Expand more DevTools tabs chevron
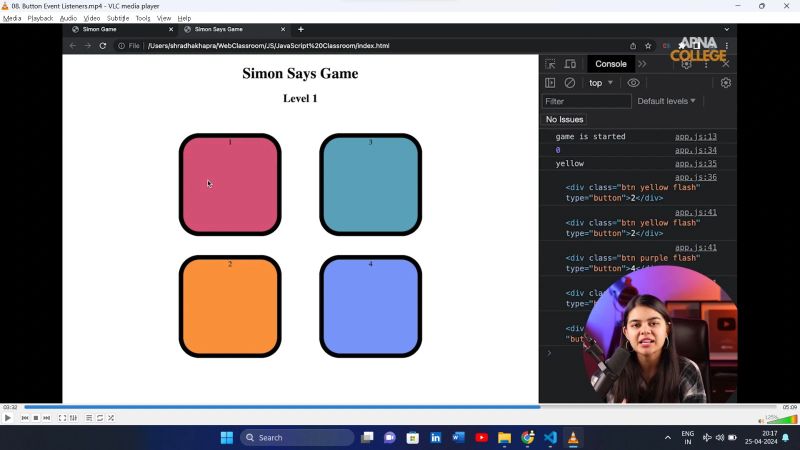 (x=642, y=64)
